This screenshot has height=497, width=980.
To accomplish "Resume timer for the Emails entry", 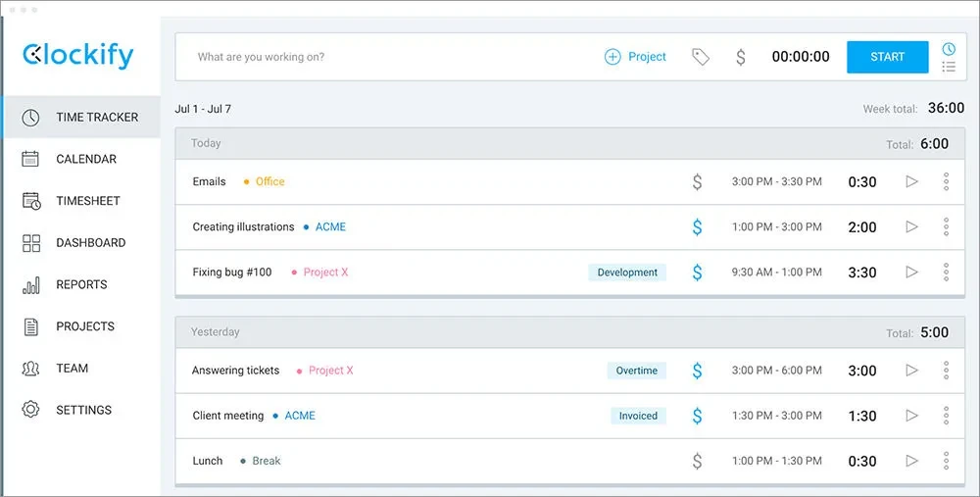I will click(x=911, y=182).
